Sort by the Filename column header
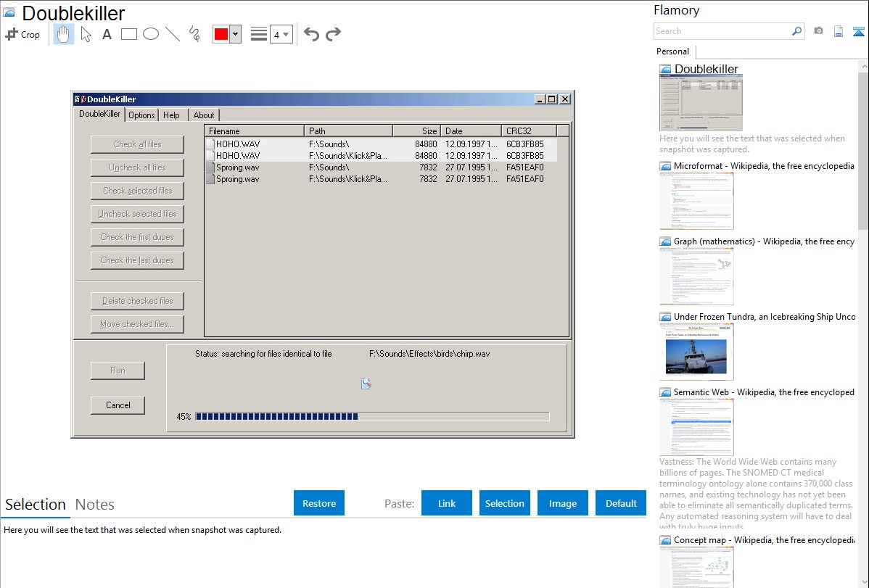 (255, 131)
